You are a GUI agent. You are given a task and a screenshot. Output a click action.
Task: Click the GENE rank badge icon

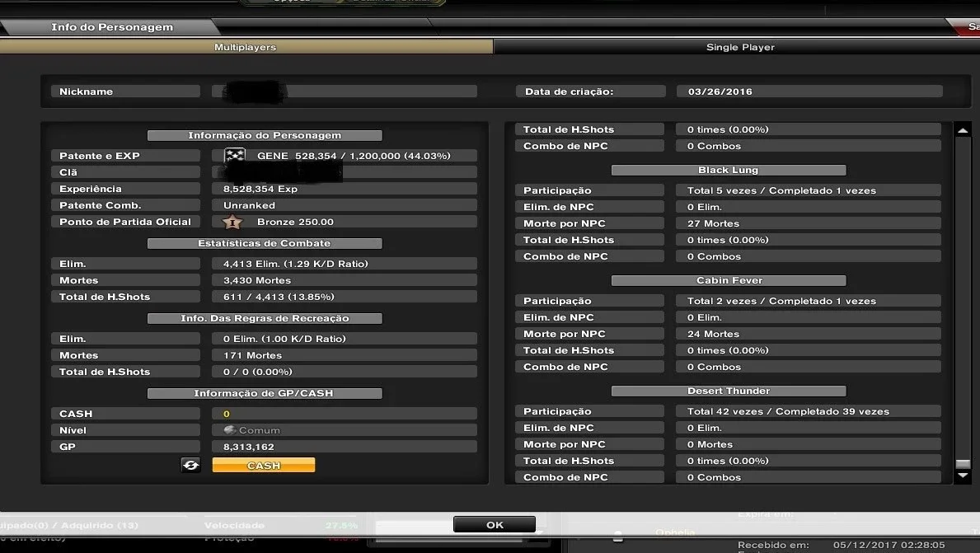234,155
